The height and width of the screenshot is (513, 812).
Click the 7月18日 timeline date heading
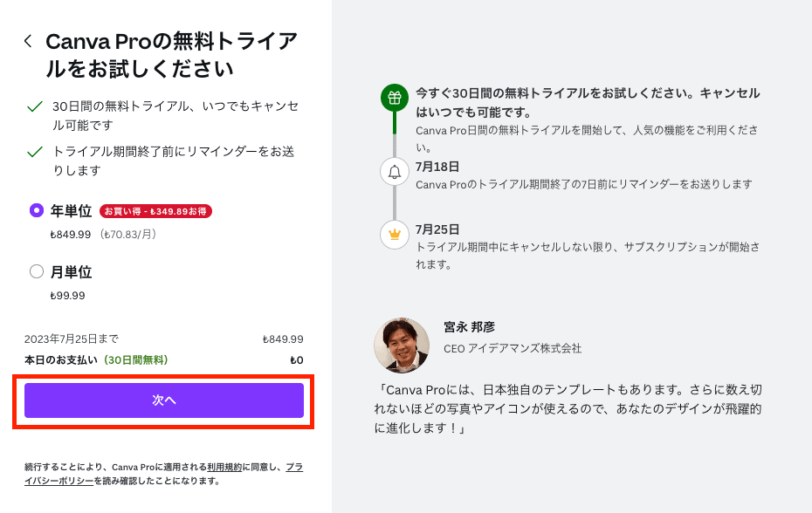pyautogui.click(x=437, y=167)
